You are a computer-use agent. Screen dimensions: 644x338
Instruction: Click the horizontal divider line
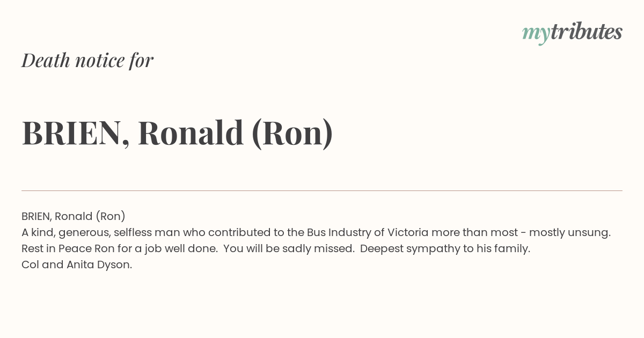coord(322,190)
